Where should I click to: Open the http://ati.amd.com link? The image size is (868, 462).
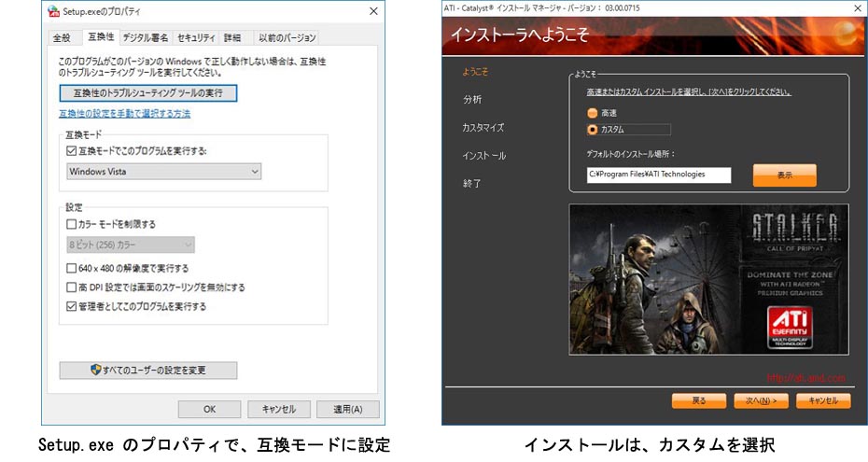coord(806,378)
